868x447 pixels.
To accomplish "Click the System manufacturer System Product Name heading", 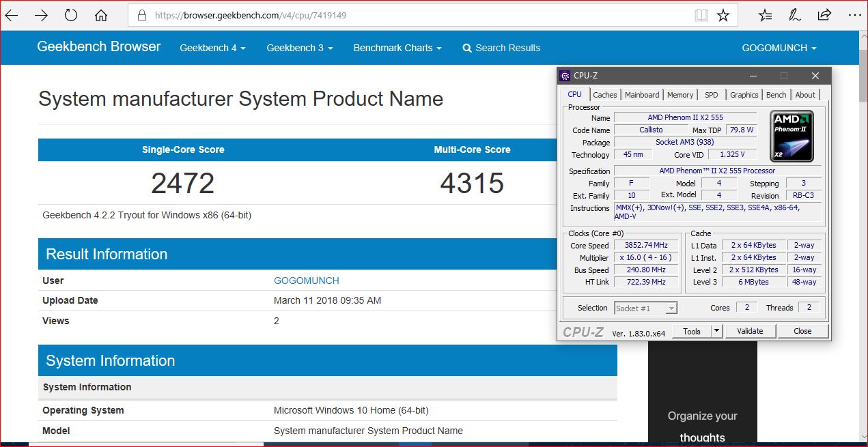I will [x=240, y=99].
